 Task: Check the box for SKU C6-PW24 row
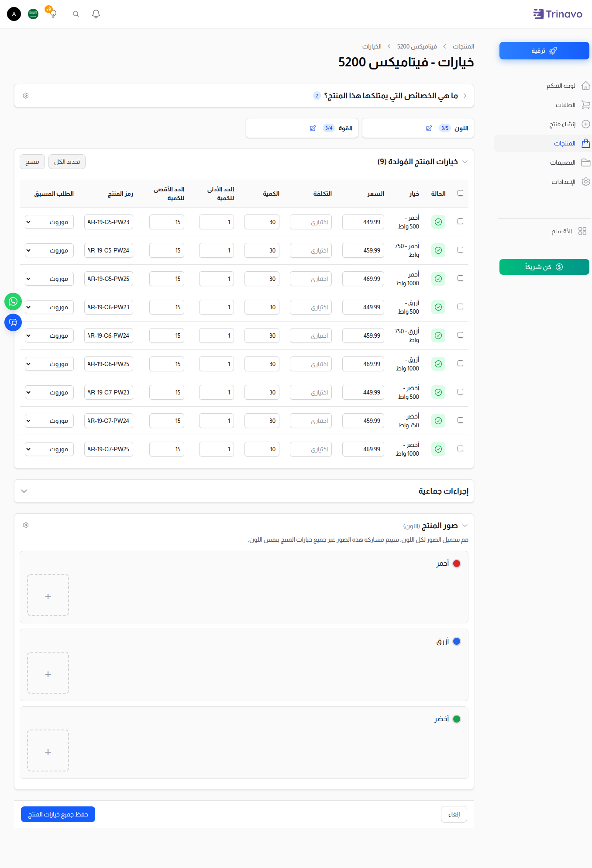click(x=460, y=335)
